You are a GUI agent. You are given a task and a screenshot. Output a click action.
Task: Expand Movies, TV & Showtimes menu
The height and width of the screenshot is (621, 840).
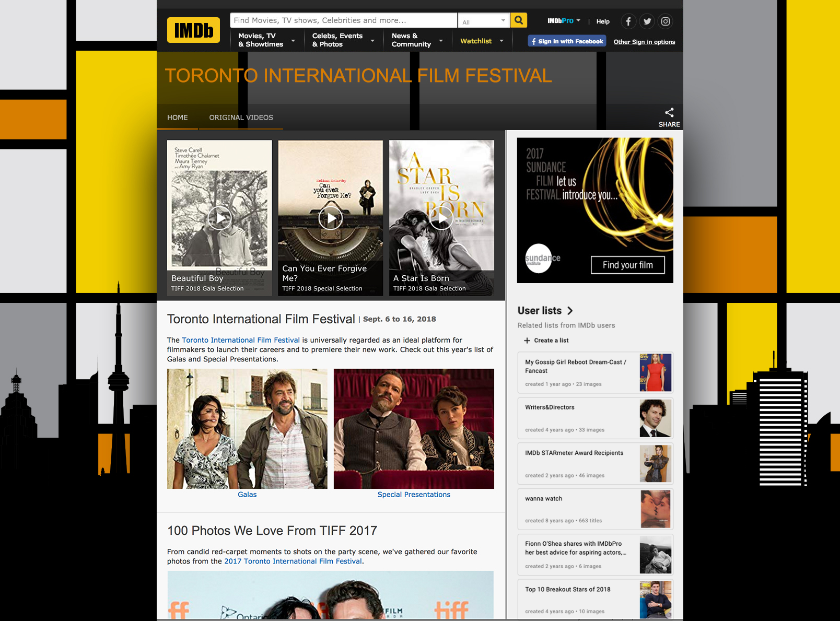point(267,40)
